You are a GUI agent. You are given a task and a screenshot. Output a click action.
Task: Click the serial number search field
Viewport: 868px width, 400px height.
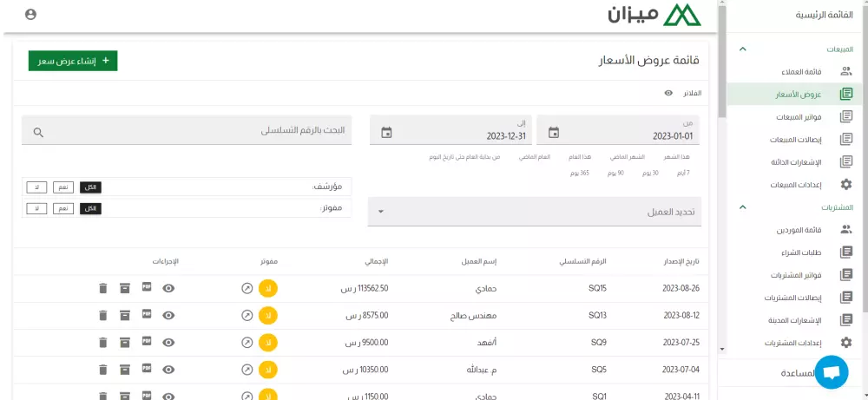pos(187,130)
